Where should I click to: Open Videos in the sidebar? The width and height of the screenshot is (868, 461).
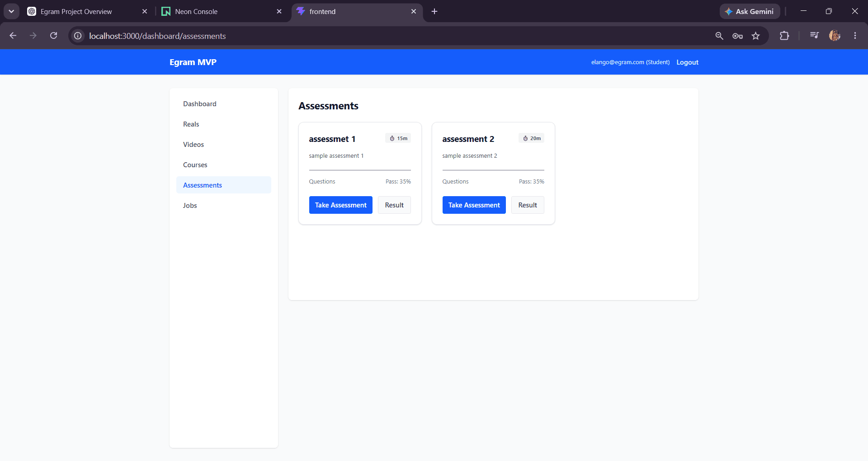224,145
